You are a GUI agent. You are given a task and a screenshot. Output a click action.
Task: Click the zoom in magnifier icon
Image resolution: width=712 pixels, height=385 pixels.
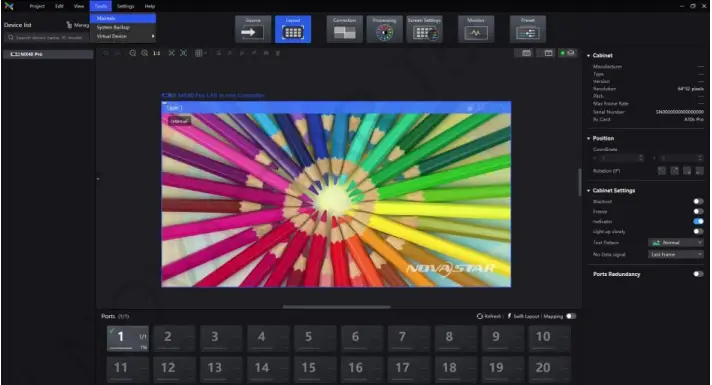(x=144, y=53)
